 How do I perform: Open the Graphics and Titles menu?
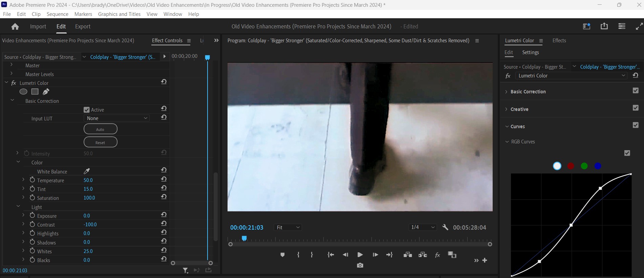[x=119, y=14]
